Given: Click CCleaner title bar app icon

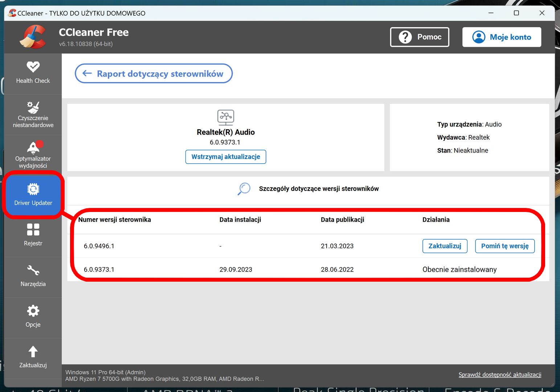Looking at the screenshot, I should point(12,13).
